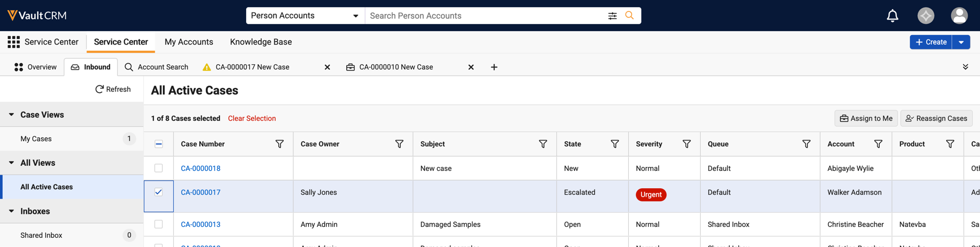Open the Knowledge Base tab
Image resolution: width=980 pixels, height=247 pixels.
261,42
